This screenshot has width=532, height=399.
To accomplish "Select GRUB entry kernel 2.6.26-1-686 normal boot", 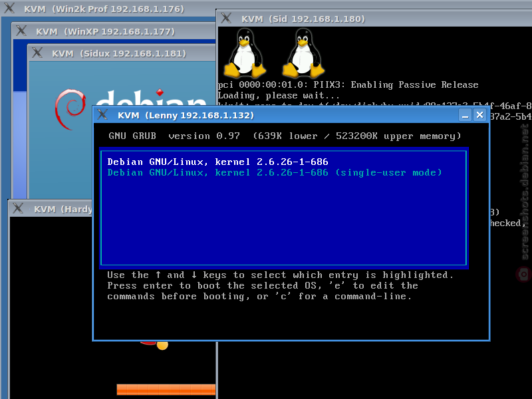I will [x=218, y=162].
